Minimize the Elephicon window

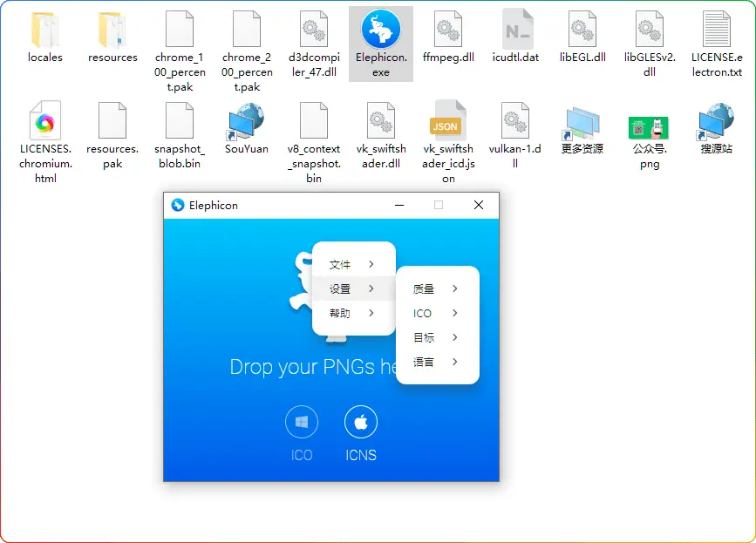(x=399, y=206)
